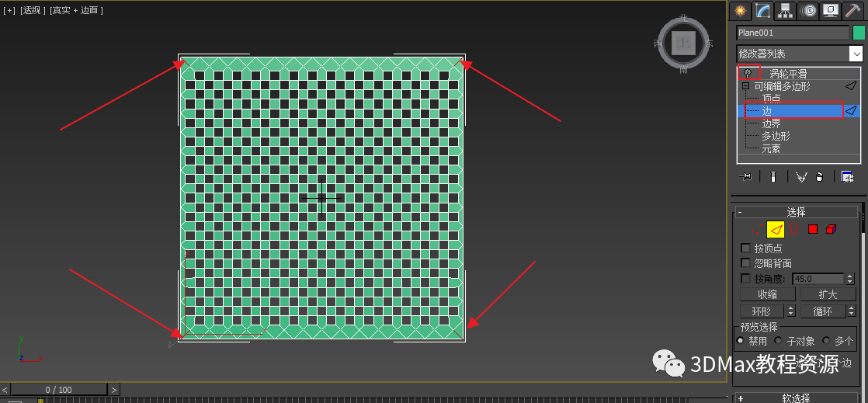868x403 pixels.
Task: Open the Utilities hammer tab
Action: [852, 10]
